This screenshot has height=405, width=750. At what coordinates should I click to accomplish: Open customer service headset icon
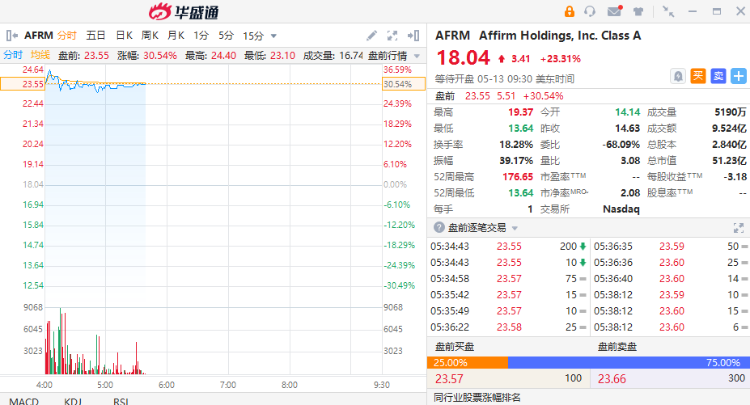(x=591, y=12)
